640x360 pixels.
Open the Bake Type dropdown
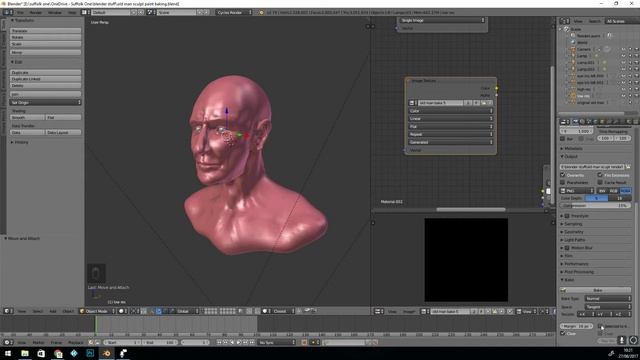point(607,298)
